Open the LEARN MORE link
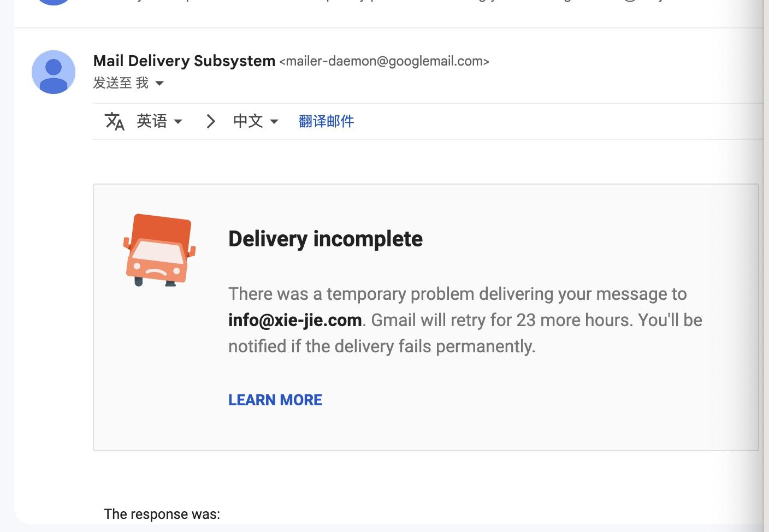Viewport: 769px width, 532px height. pos(275,400)
